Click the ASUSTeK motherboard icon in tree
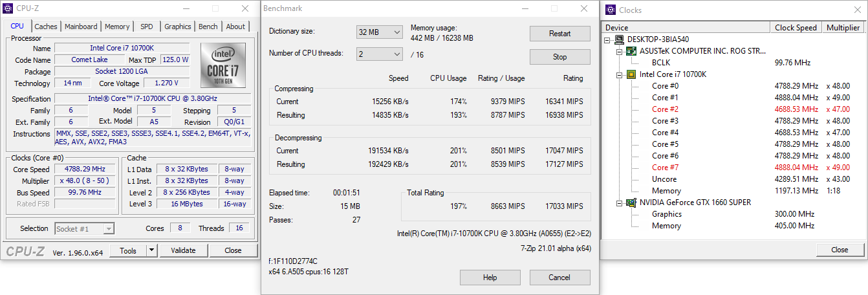 tap(631, 51)
